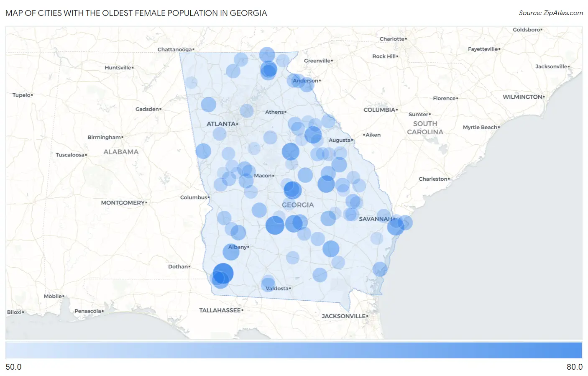Click the GEORGIA state label
The width and height of the screenshot is (588, 376).
298,205
